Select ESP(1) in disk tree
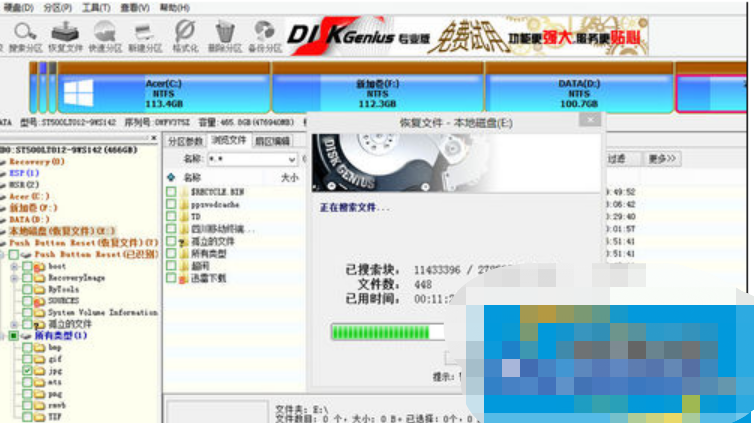The height and width of the screenshot is (423, 755). pyautogui.click(x=24, y=173)
